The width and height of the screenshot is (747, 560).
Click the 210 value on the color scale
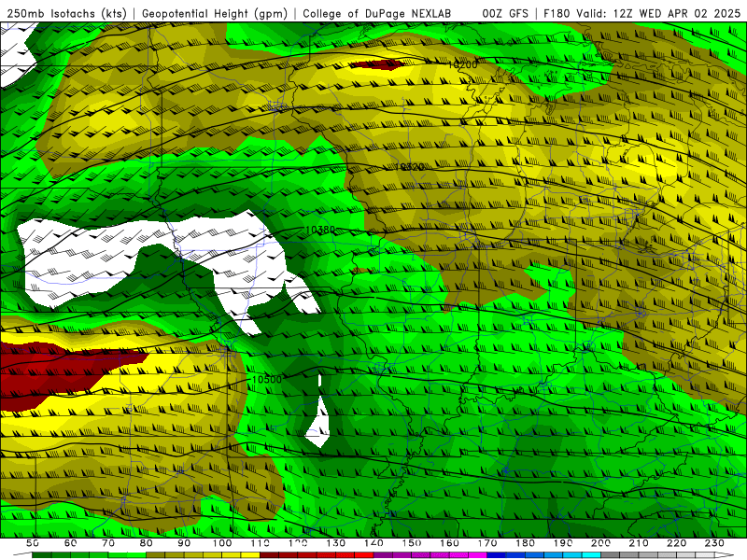[x=640, y=543]
